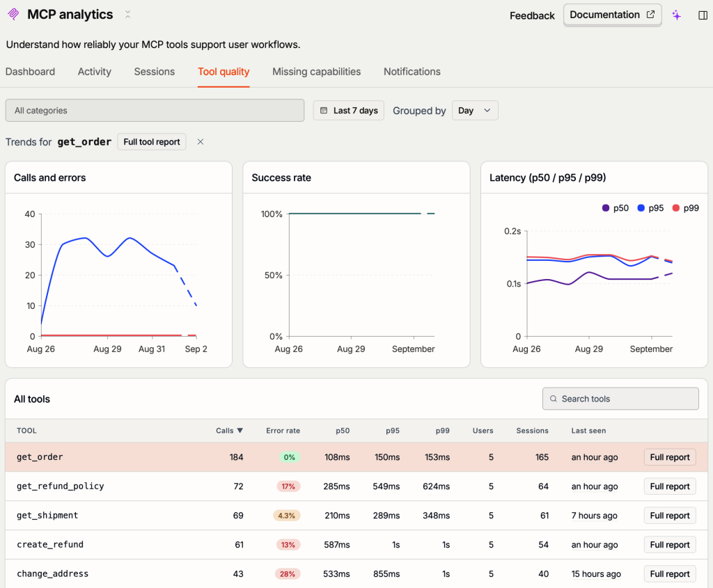Focus the Search tools input field
The height and width of the screenshot is (588, 713).
[x=620, y=399]
